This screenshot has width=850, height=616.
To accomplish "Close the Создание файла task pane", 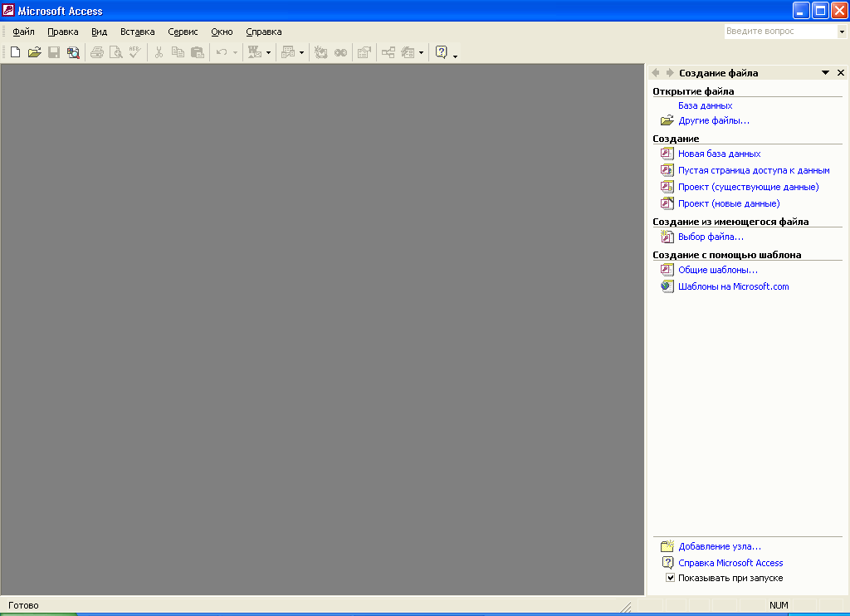I will tap(841, 73).
